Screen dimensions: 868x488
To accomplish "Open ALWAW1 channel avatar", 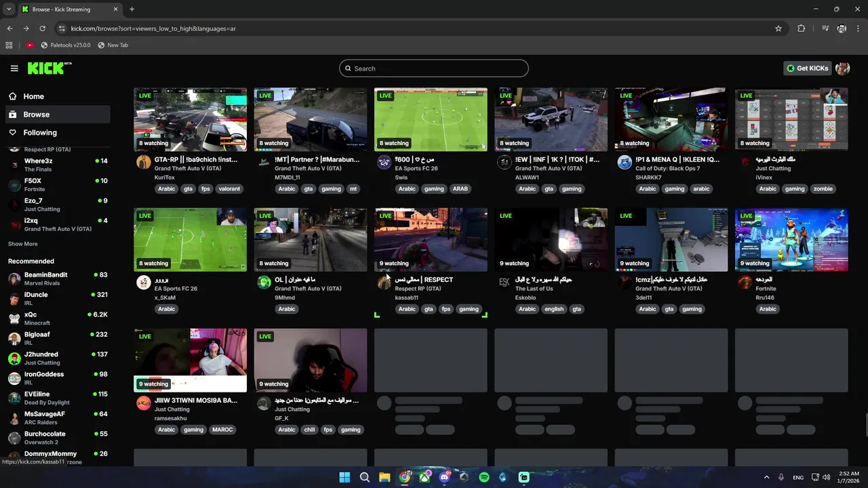I will coord(504,162).
